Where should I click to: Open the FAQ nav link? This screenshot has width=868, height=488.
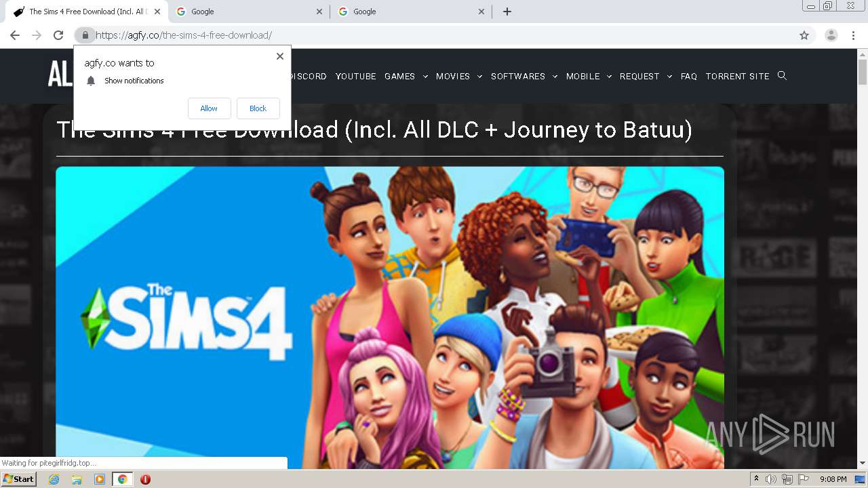tap(689, 77)
